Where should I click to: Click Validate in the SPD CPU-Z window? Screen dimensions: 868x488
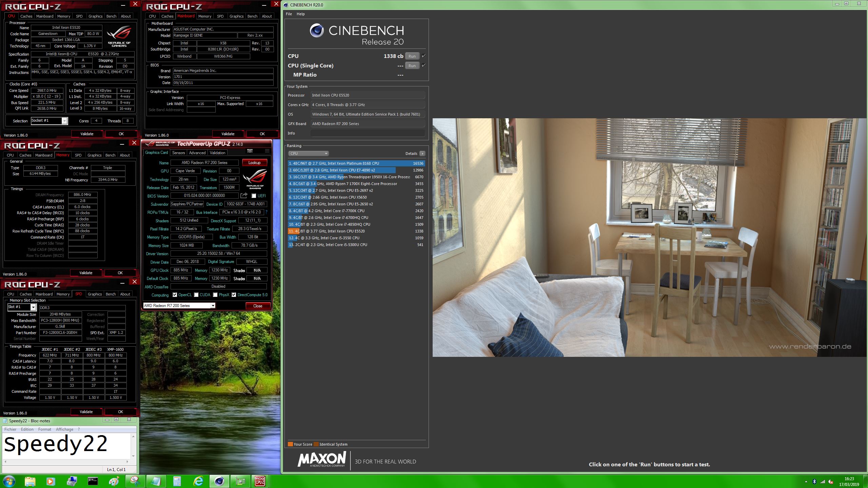(x=86, y=412)
